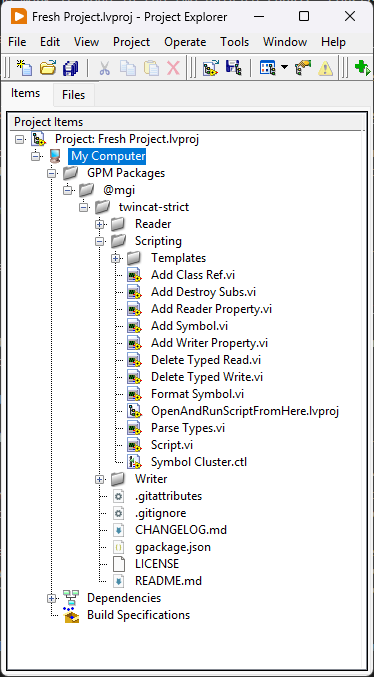Collapse the Project: Fresh Project.lvproj node
This screenshot has height=677, width=374.
(x=19, y=139)
